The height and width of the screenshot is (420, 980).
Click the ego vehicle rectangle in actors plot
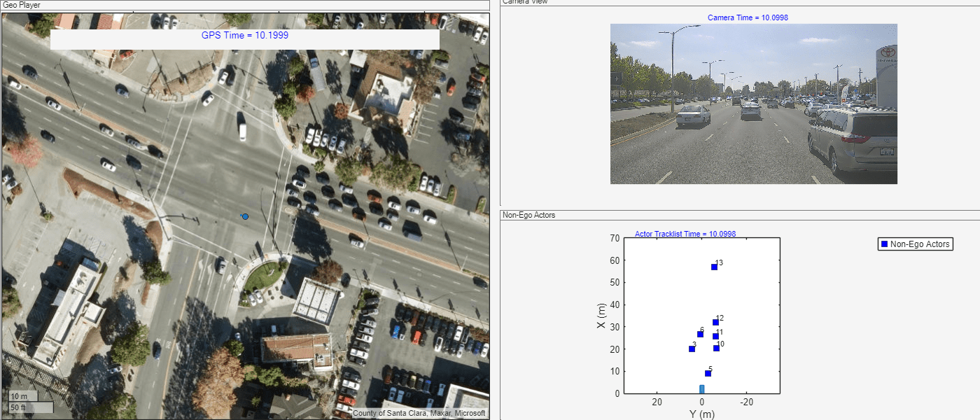pyautogui.click(x=701, y=388)
